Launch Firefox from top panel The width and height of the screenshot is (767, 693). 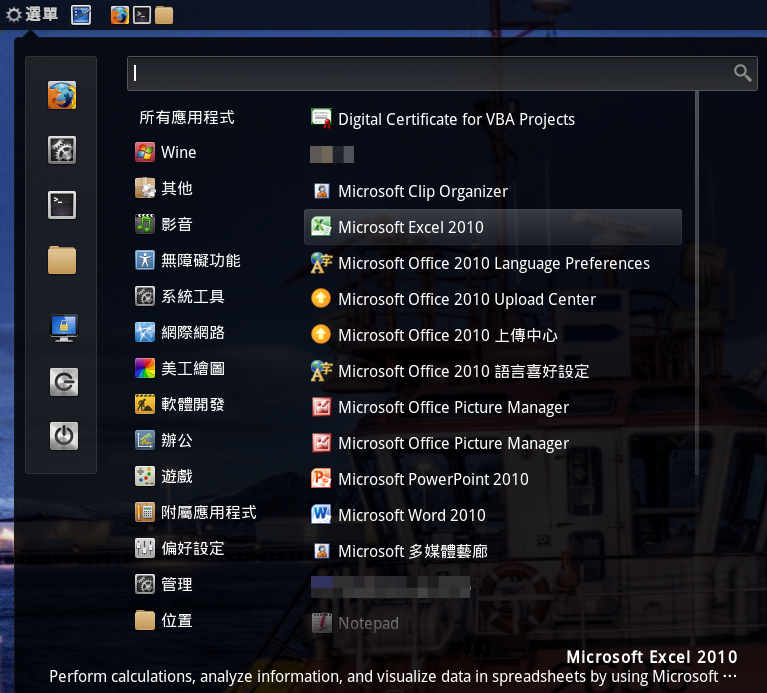119,15
